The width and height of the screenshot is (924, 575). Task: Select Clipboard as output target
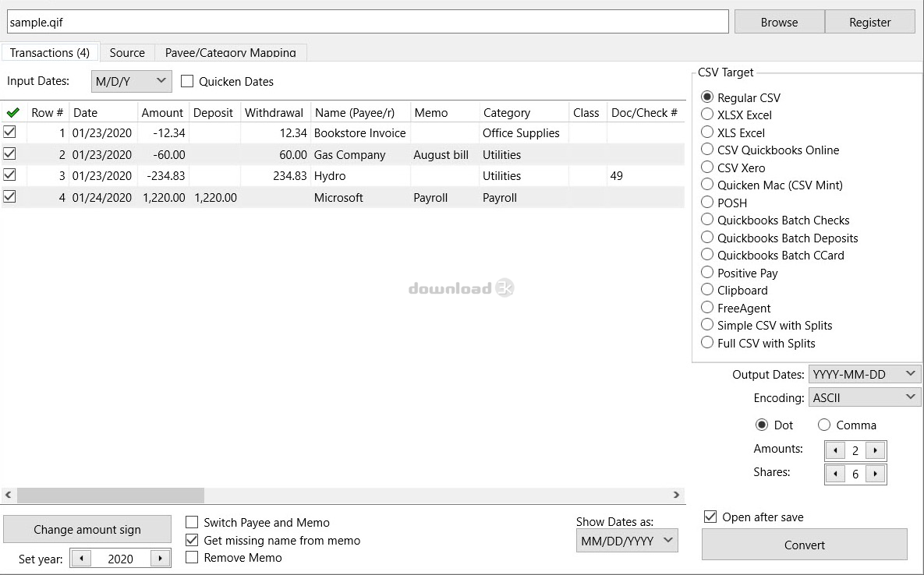[x=707, y=290]
